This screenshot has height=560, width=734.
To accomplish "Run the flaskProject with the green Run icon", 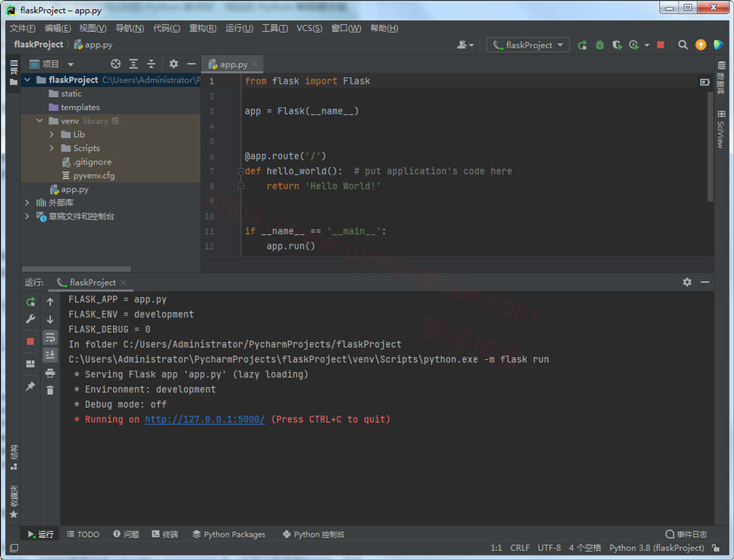I will tap(582, 45).
